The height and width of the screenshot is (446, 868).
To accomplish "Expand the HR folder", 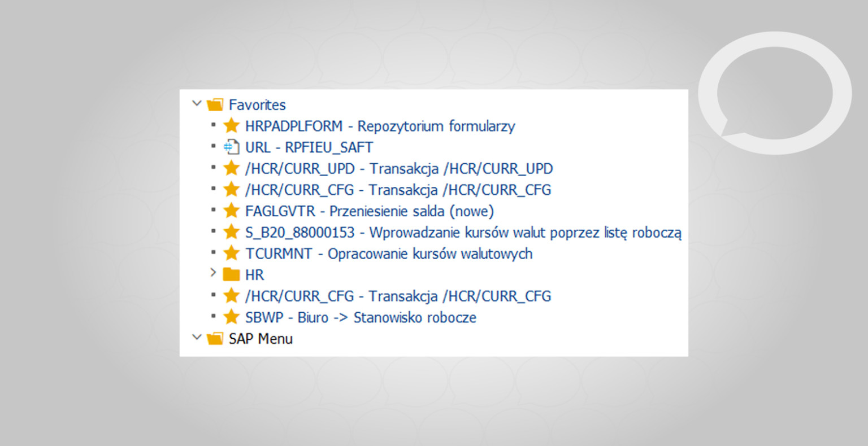I will pyautogui.click(x=214, y=273).
